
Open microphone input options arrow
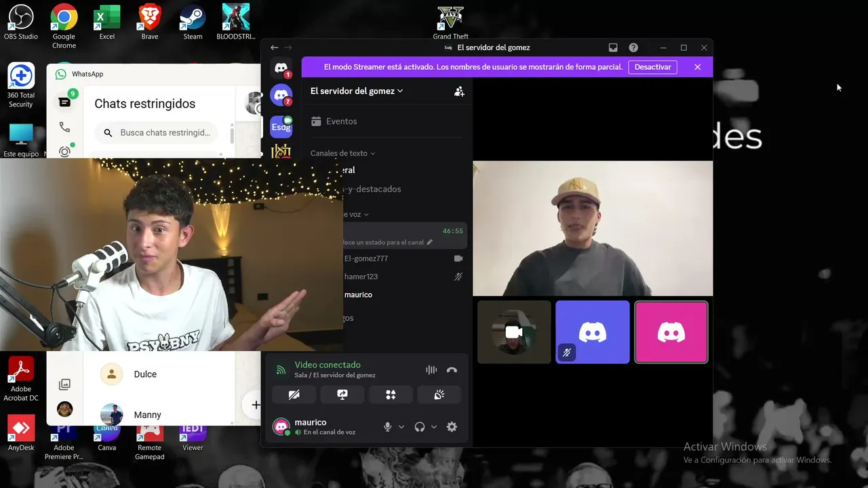[401, 427]
